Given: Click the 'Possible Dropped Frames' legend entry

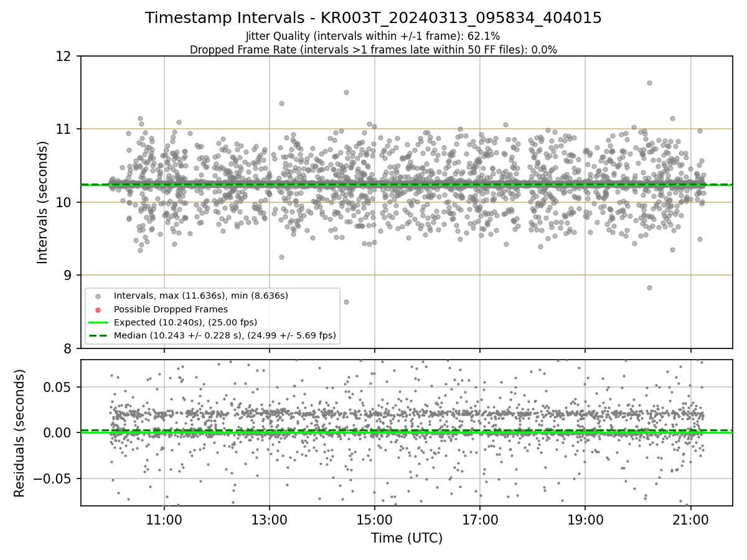Looking at the screenshot, I should [171, 309].
